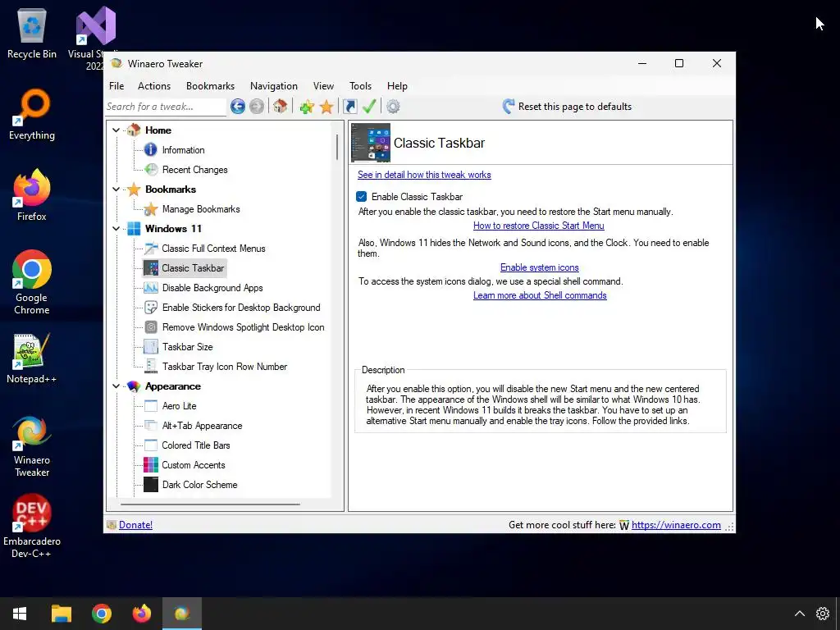Viewport: 840px width, 630px height.
Task: Click the create shortcut toolbar icon
Action: tap(349, 107)
